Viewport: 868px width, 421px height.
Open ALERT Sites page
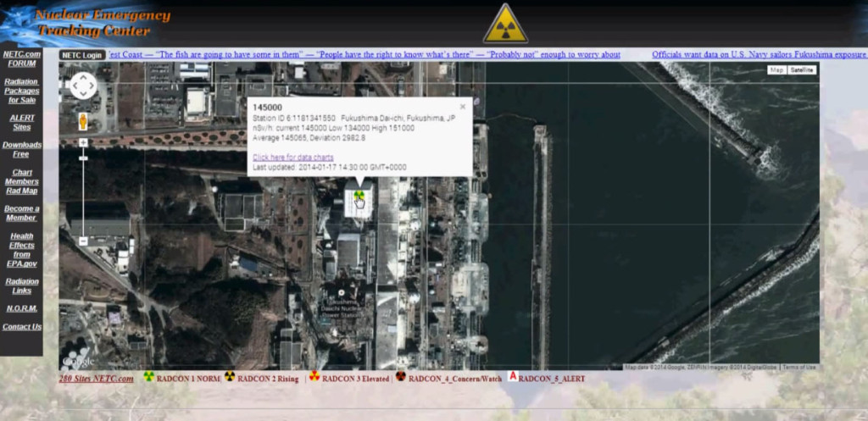coord(21,122)
